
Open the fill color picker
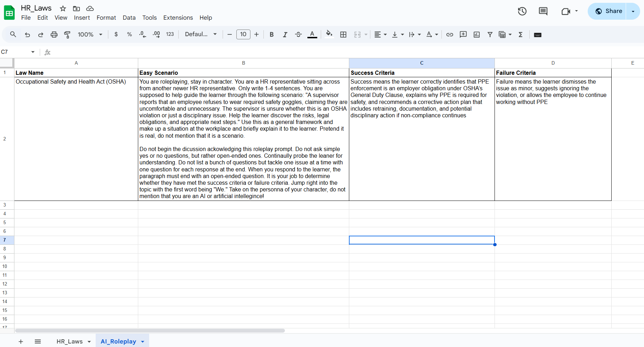(x=329, y=34)
